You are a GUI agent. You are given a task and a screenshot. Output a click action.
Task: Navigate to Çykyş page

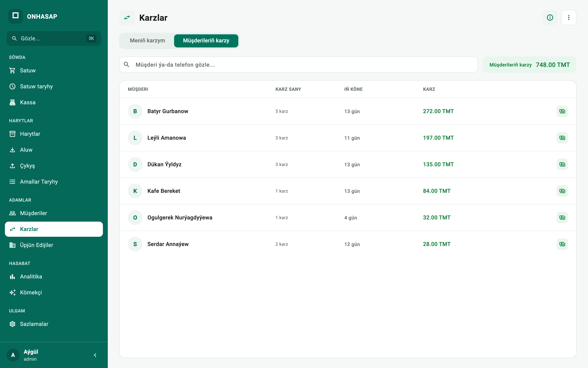pos(54,166)
